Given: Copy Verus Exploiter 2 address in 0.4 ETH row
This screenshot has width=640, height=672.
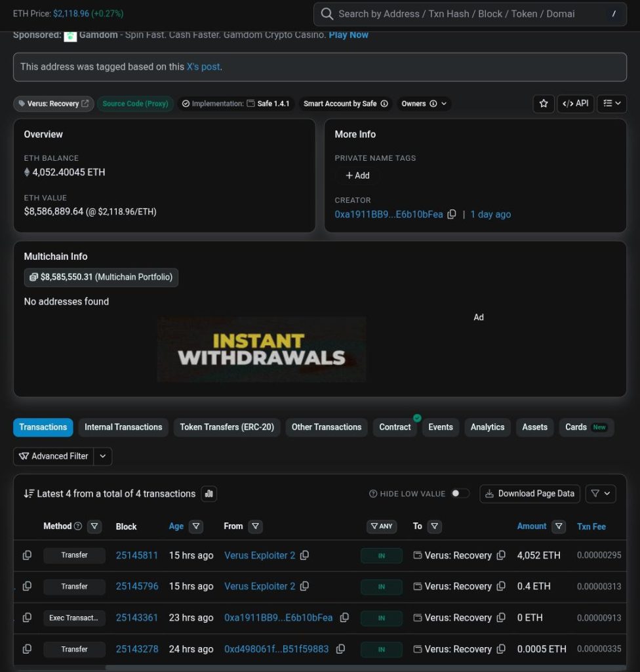Looking at the screenshot, I should coord(304,586).
